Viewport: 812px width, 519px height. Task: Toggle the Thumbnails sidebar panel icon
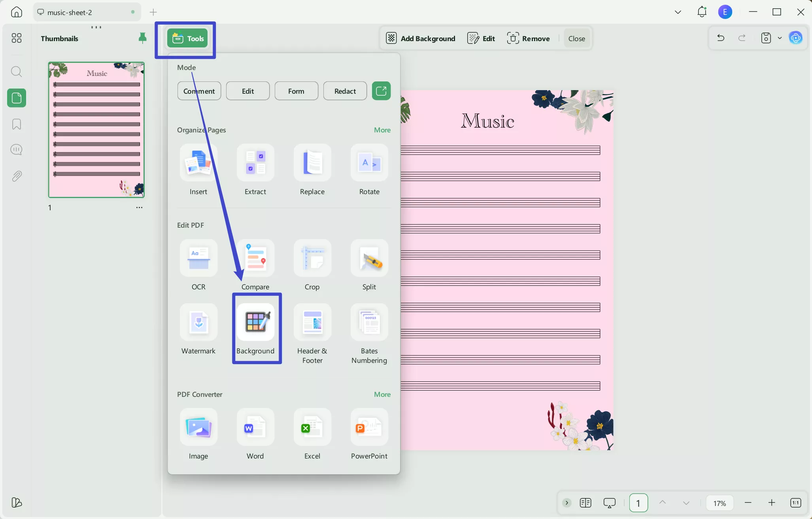coord(17,98)
